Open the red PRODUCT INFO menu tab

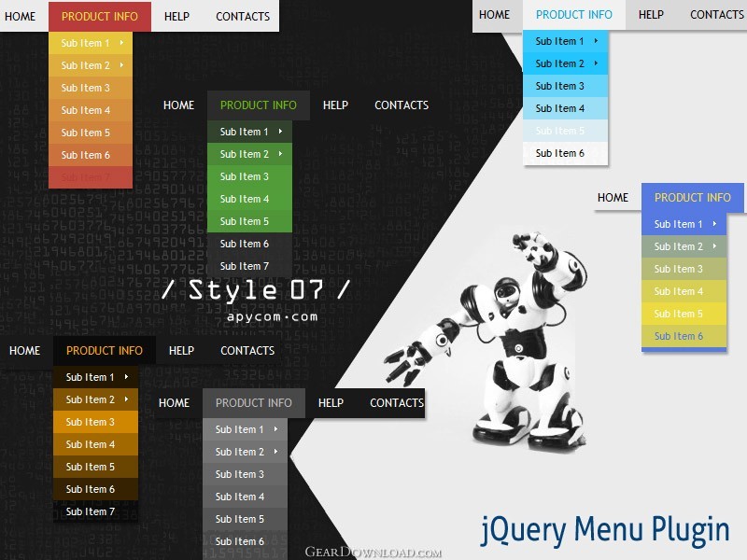100,17
